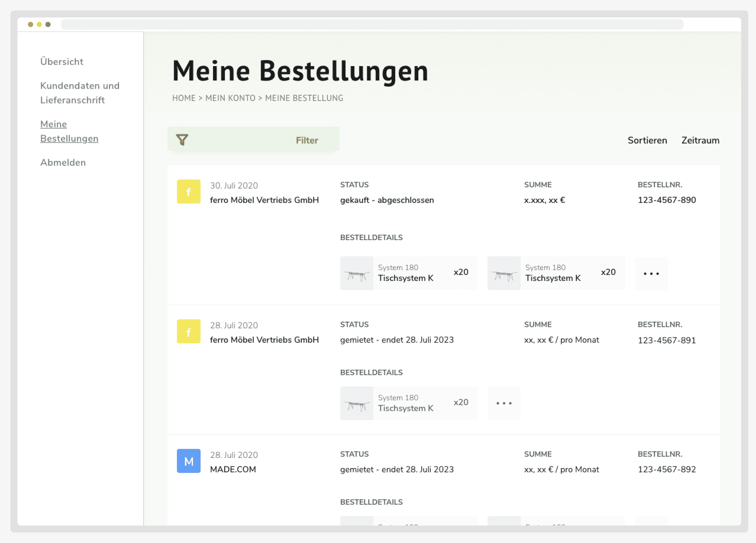Open three-dots more items in second order
The height and width of the screenshot is (543, 756).
click(504, 403)
